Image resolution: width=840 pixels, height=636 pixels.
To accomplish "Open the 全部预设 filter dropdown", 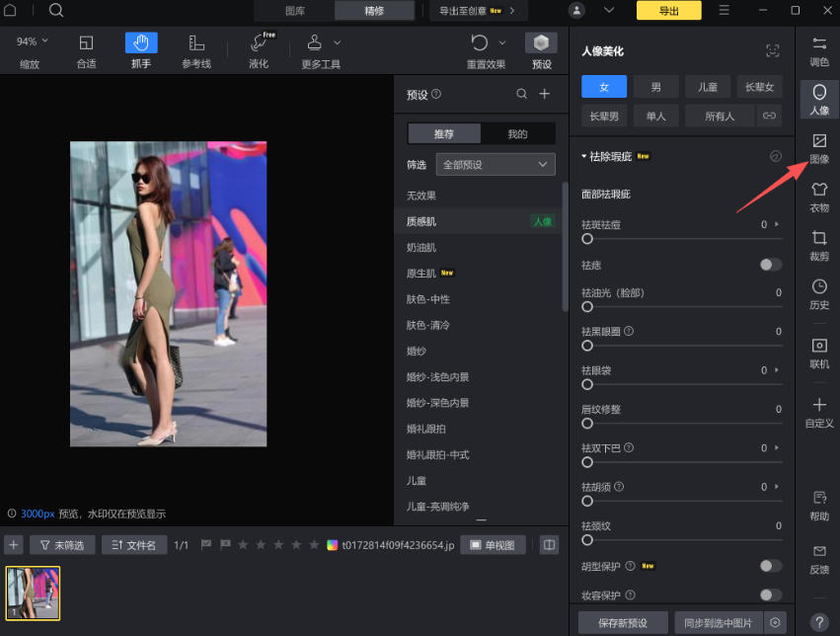I will click(496, 164).
